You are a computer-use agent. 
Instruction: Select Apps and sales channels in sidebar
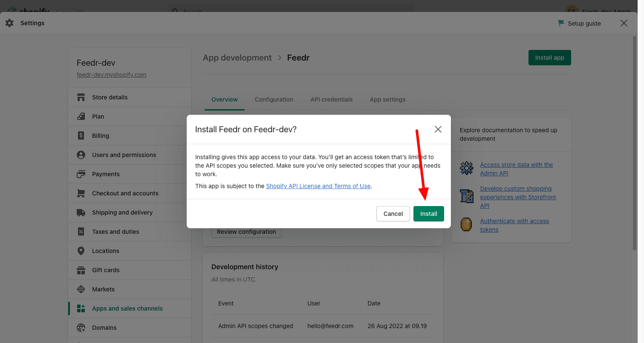(x=127, y=308)
